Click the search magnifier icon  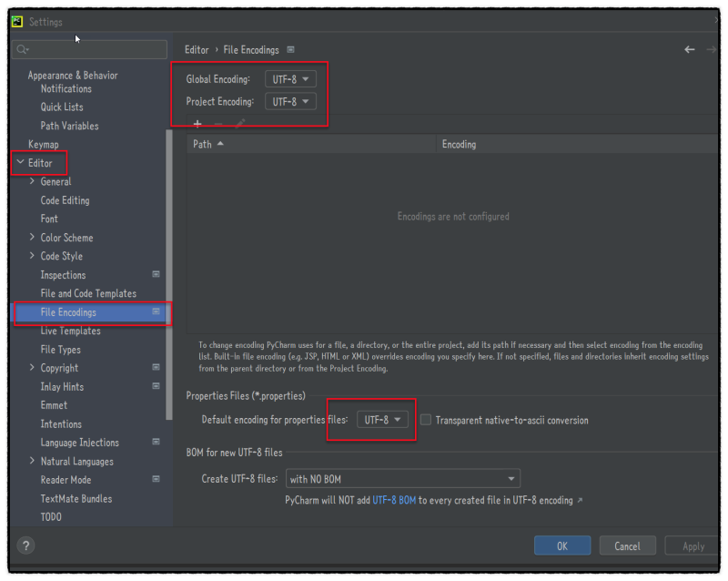coord(22,49)
